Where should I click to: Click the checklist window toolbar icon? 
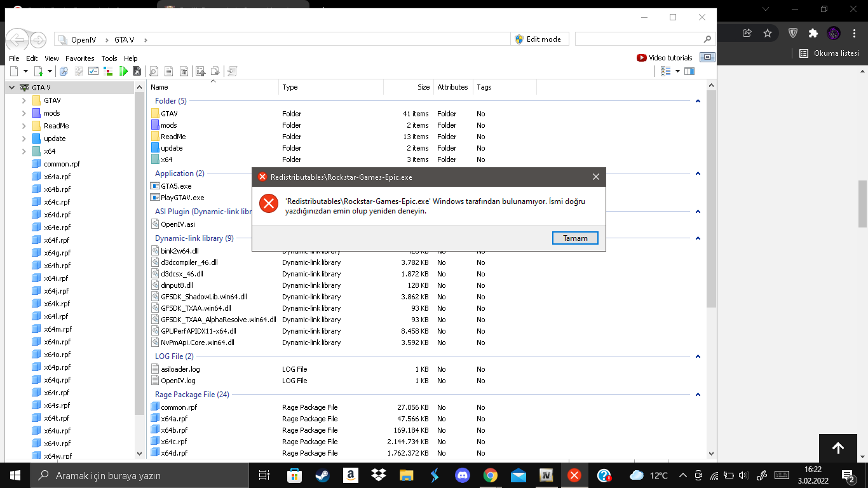click(x=93, y=71)
